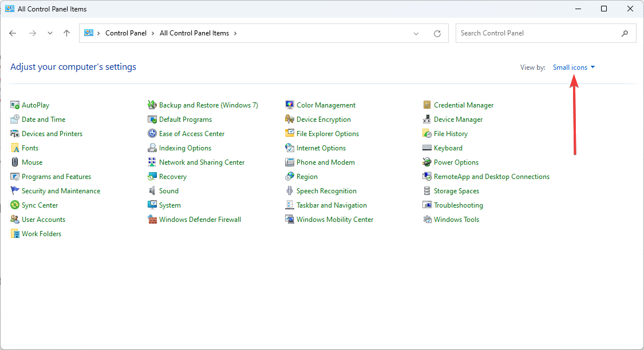Open the Color Management icon
The image size is (644, 350).
(290, 105)
